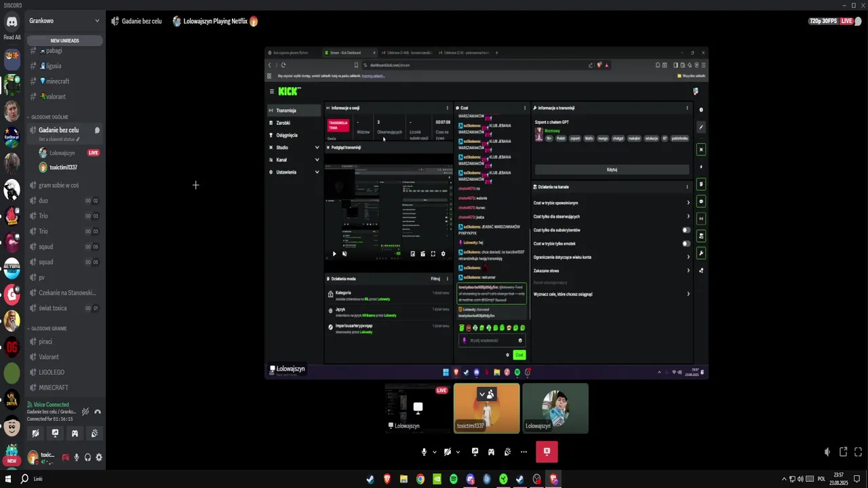Open camera options chevron
868x488 pixels.
(x=458, y=451)
